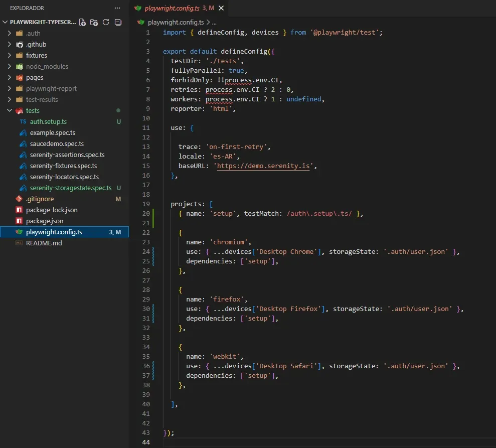
Task: Click the git icon beside .gitignore
Action: click(20, 199)
